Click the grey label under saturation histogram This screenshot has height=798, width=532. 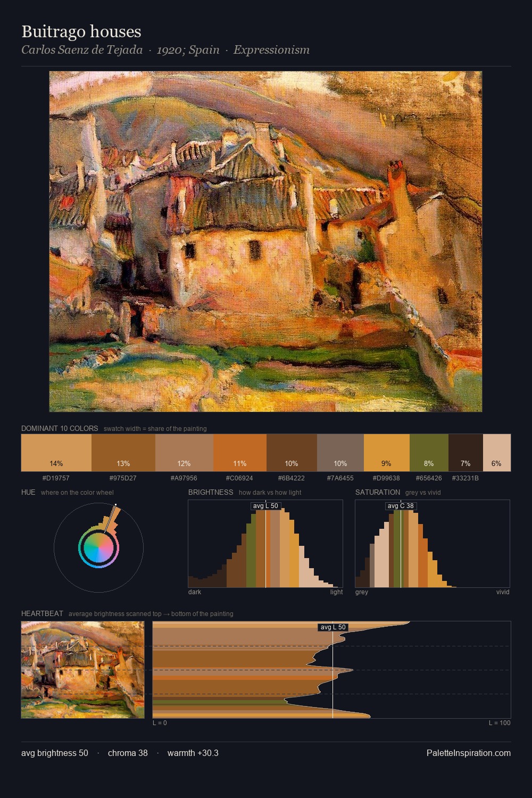[362, 592]
